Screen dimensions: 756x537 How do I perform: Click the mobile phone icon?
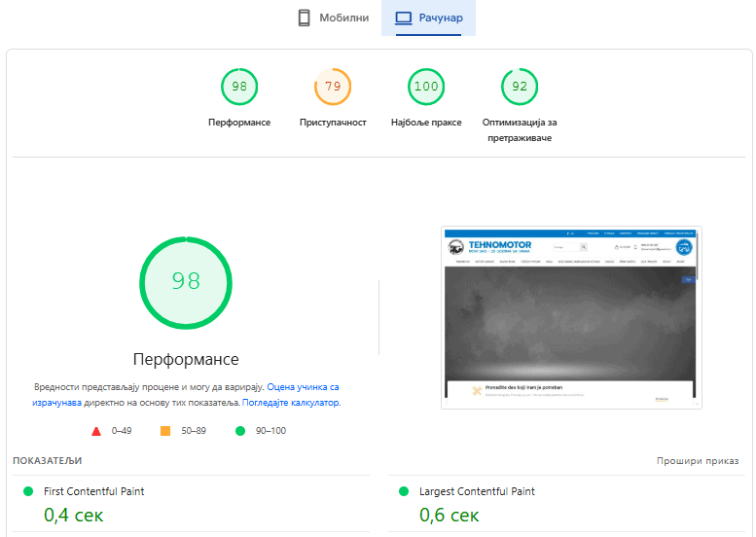click(x=305, y=18)
